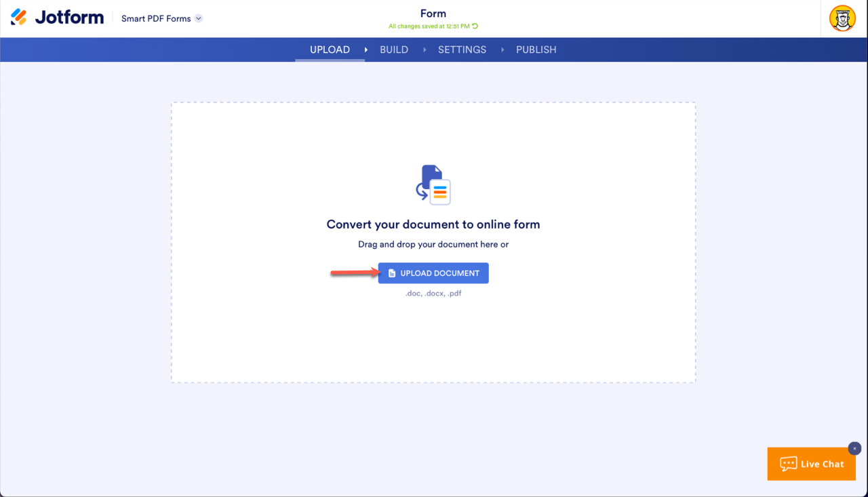868x497 pixels.
Task: Click the Form title
Action: [x=433, y=14]
